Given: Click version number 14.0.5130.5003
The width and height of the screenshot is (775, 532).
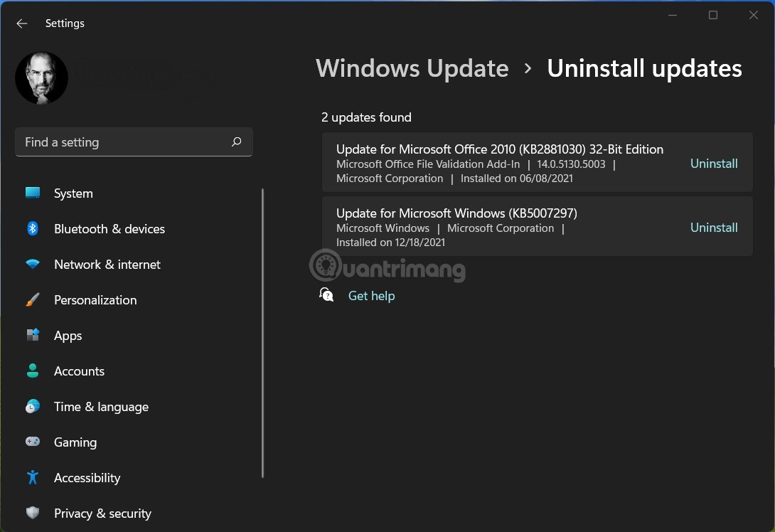Looking at the screenshot, I should pyautogui.click(x=571, y=164).
